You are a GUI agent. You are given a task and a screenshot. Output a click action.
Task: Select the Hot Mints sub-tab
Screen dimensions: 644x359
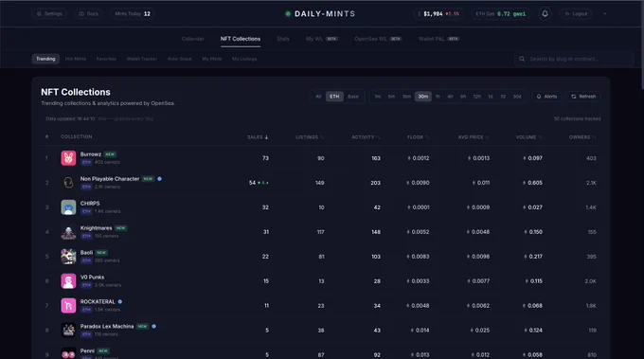click(x=76, y=59)
